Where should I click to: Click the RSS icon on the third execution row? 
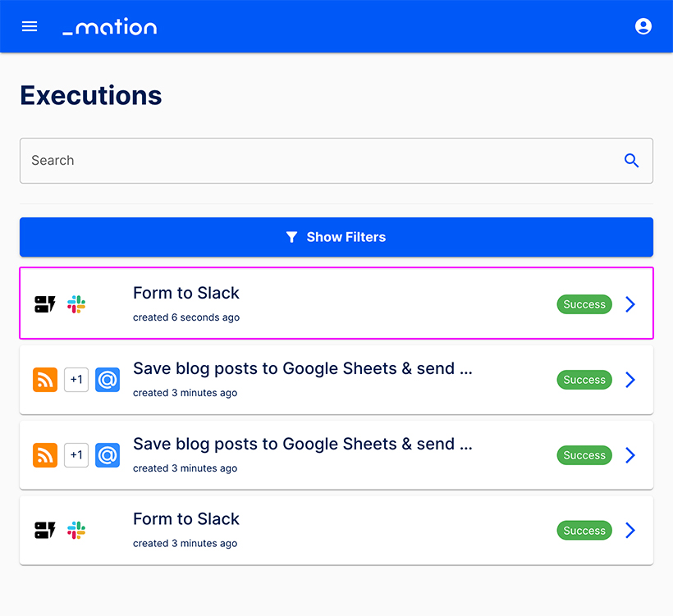click(x=45, y=455)
